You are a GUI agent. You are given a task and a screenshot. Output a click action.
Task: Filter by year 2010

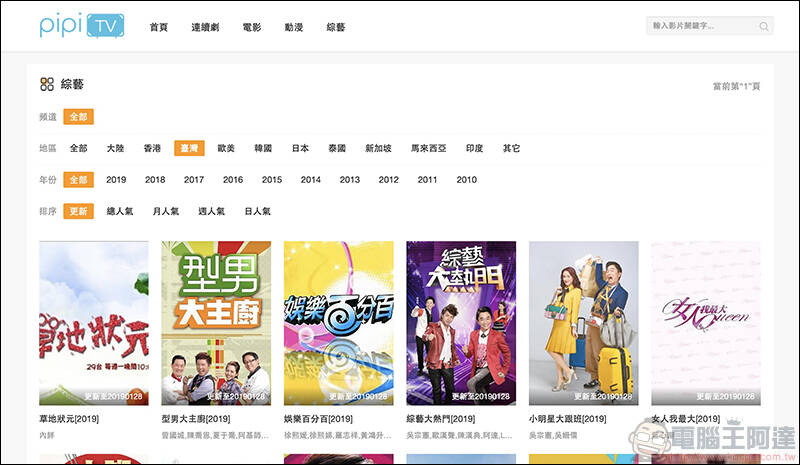pyautogui.click(x=467, y=180)
